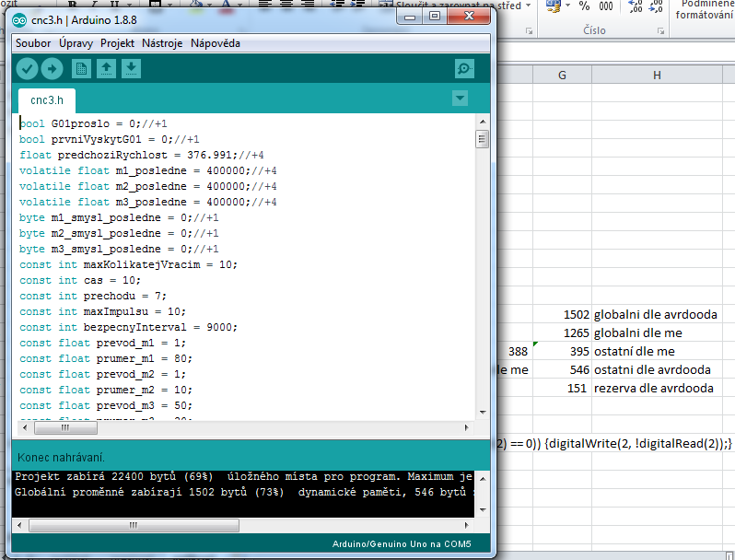The image size is (735, 560).
Task: Click the Upload arrow button in Arduino
Action: coord(52,69)
